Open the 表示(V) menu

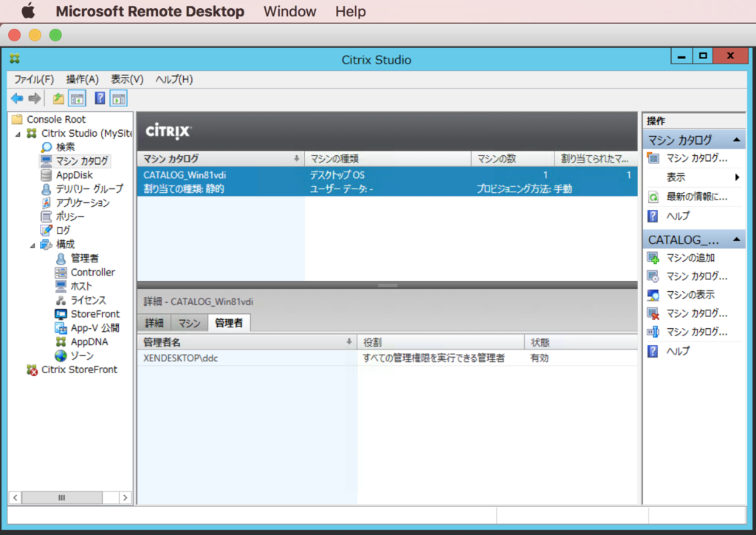(127, 79)
